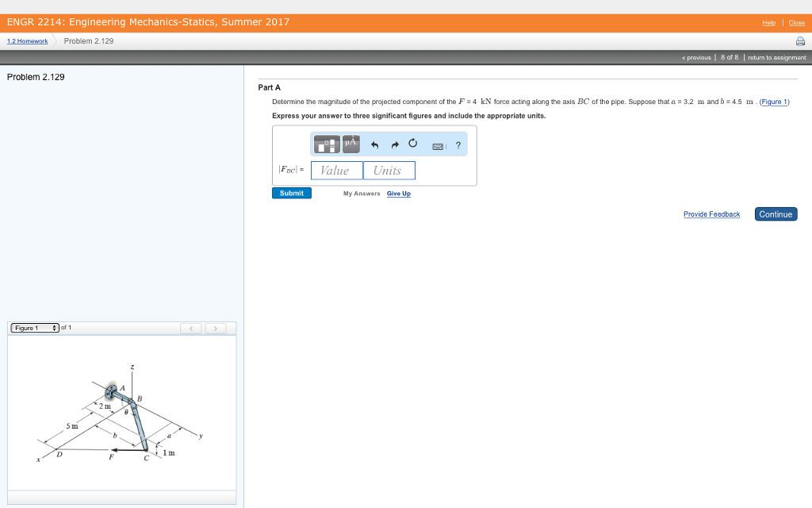Click the printer icon below Close
The width and height of the screenshot is (812, 508).
coord(800,40)
